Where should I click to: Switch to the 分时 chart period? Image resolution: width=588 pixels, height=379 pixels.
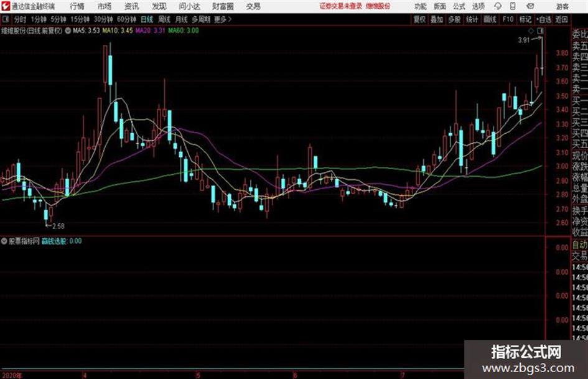21,19
